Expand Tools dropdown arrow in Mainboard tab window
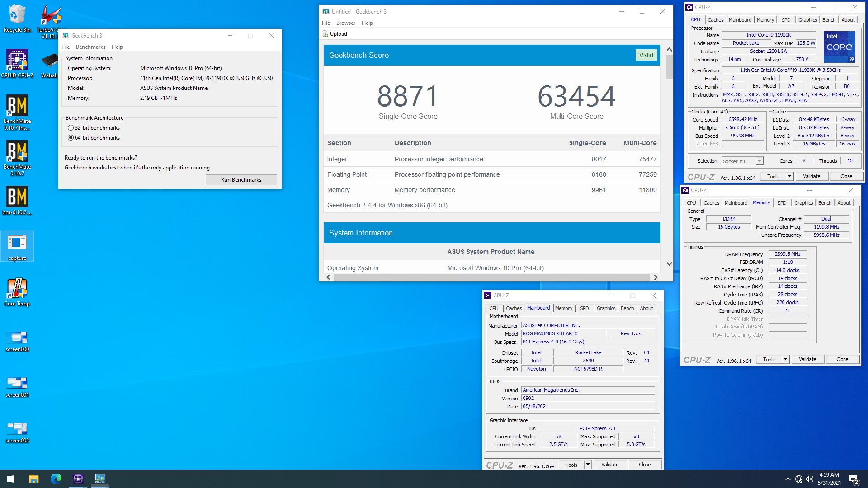 tap(588, 465)
